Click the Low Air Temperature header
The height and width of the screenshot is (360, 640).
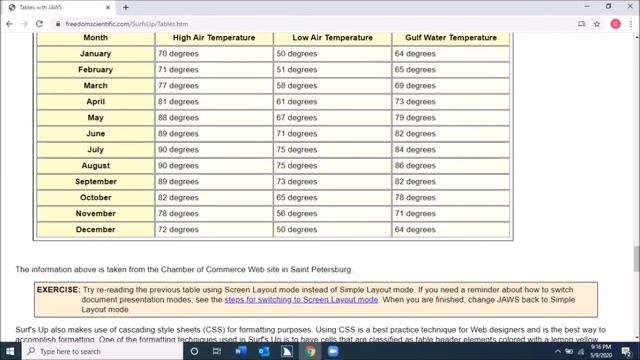tap(332, 38)
